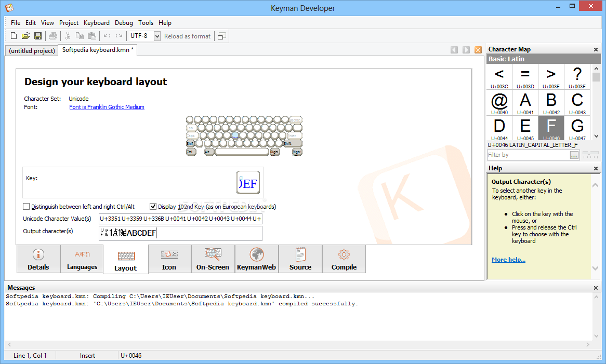This screenshot has width=606, height=364.
Task: Switch to the Languages tab
Action: pos(82,259)
